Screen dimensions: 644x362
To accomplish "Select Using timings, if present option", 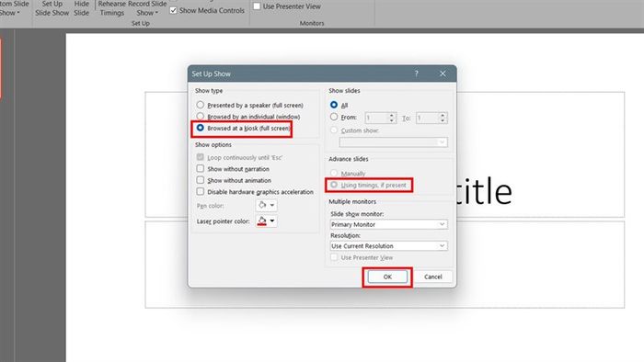I will click(334, 185).
